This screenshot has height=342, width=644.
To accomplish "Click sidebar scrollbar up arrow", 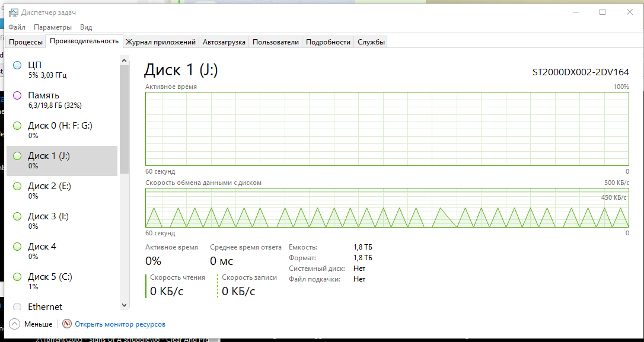I will coord(125,60).
